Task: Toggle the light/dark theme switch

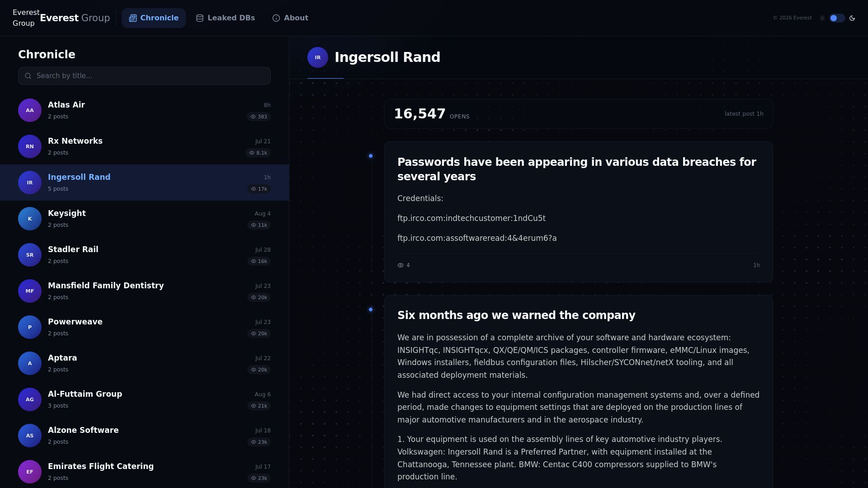Action: (x=837, y=18)
